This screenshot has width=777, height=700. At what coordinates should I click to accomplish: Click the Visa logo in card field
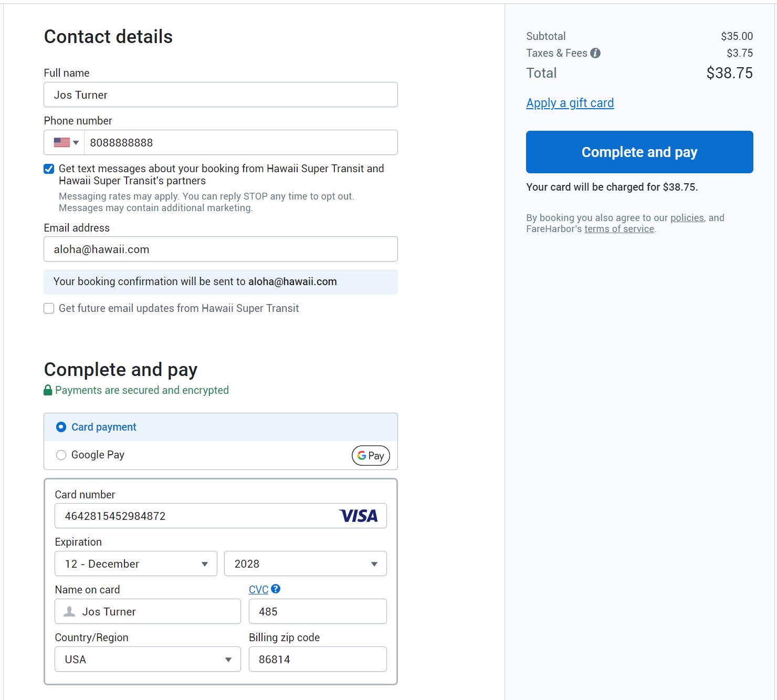pyautogui.click(x=359, y=516)
